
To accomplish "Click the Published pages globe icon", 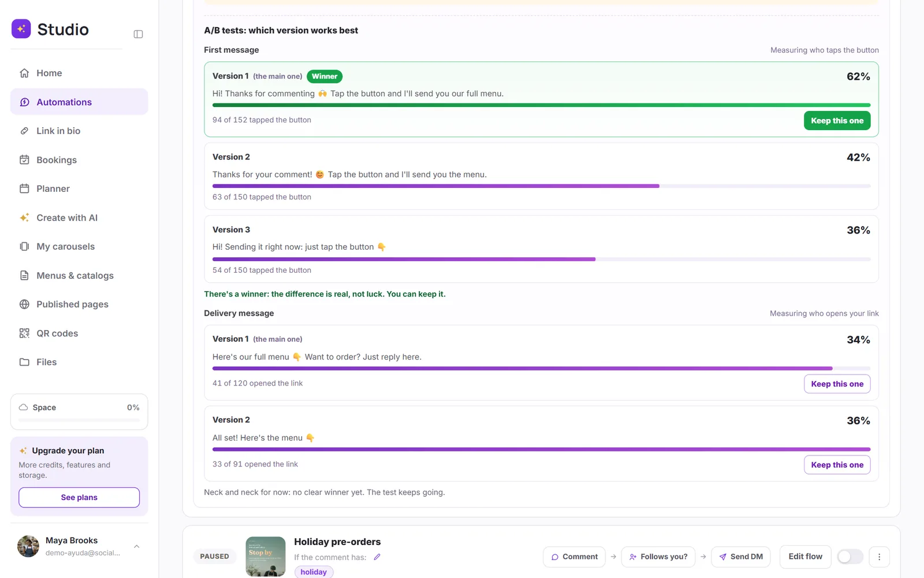I will point(24,304).
